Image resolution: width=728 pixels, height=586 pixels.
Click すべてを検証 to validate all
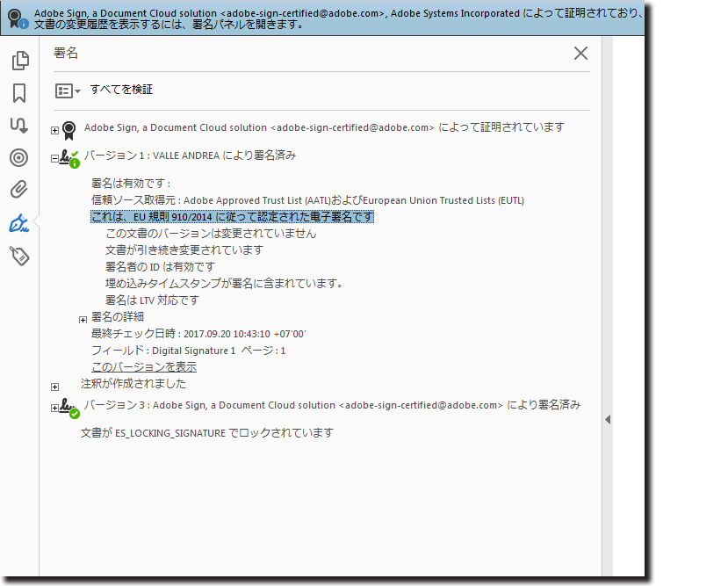[x=121, y=89]
